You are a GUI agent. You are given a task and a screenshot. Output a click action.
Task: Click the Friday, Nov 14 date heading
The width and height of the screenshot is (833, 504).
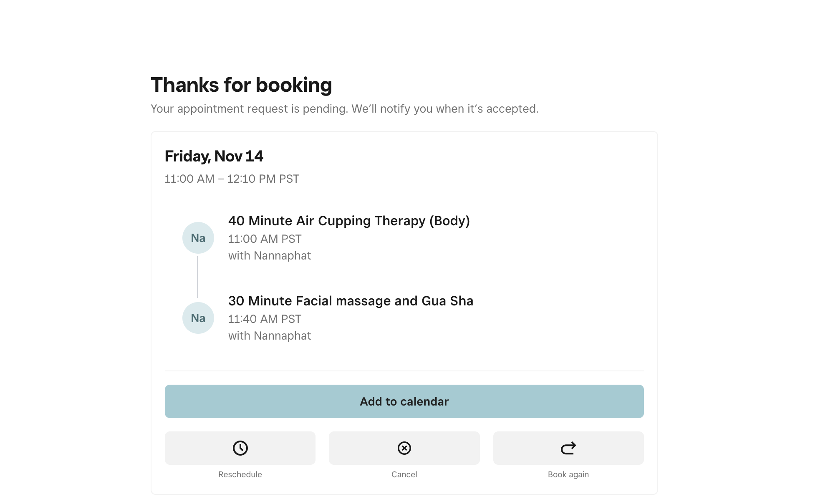214,156
